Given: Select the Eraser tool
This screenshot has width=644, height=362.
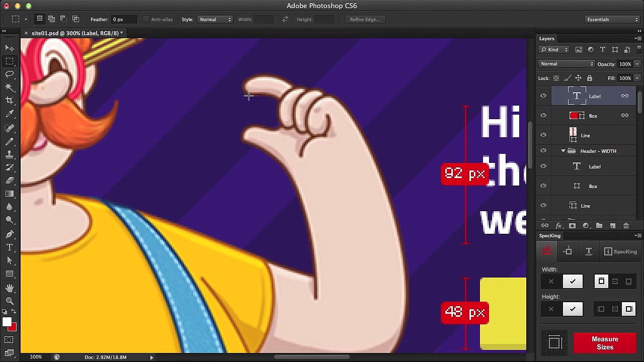Looking at the screenshot, I should (x=10, y=180).
